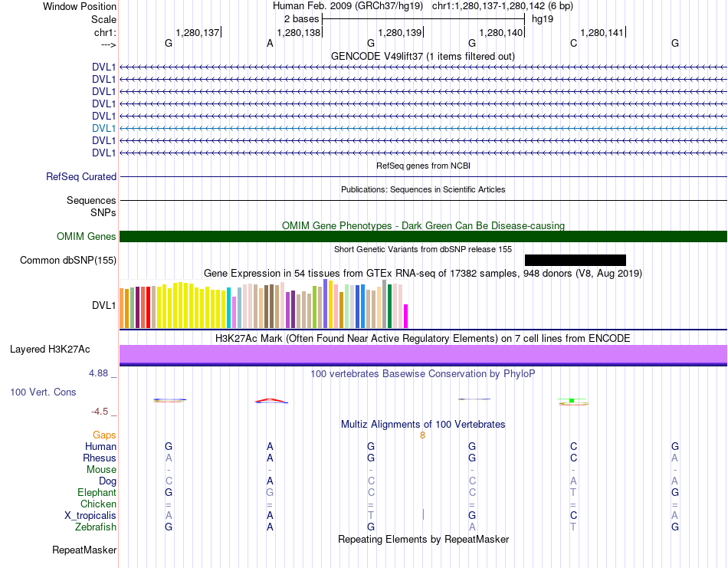
Task: Click the magenta bar in GTEx expression chart
Action: click(x=406, y=317)
